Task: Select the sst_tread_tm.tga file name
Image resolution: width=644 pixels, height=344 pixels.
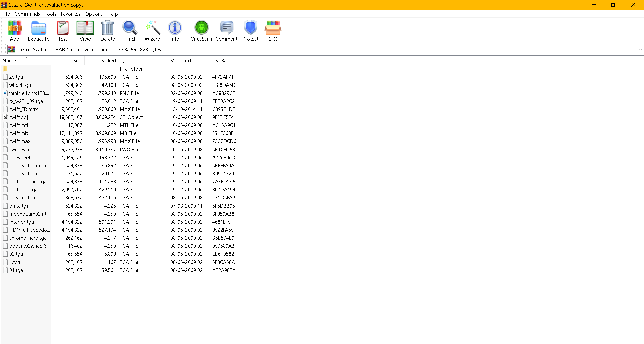Action: tap(27, 174)
